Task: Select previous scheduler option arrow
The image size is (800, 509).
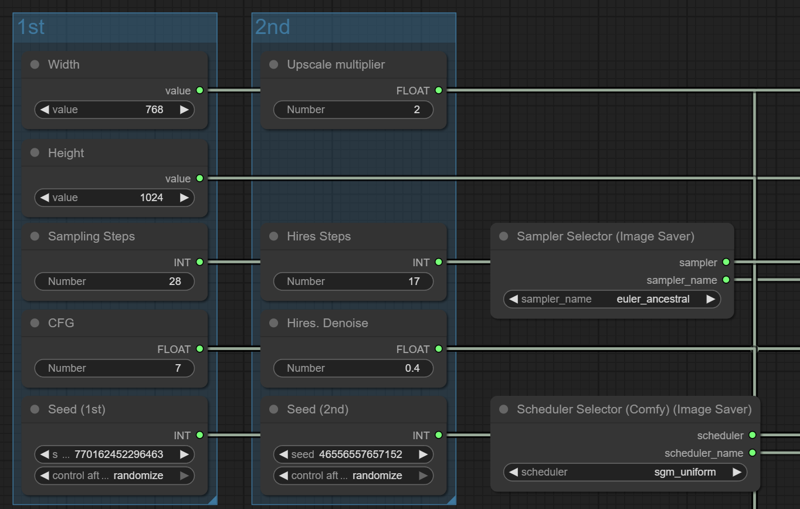Action: click(x=513, y=472)
